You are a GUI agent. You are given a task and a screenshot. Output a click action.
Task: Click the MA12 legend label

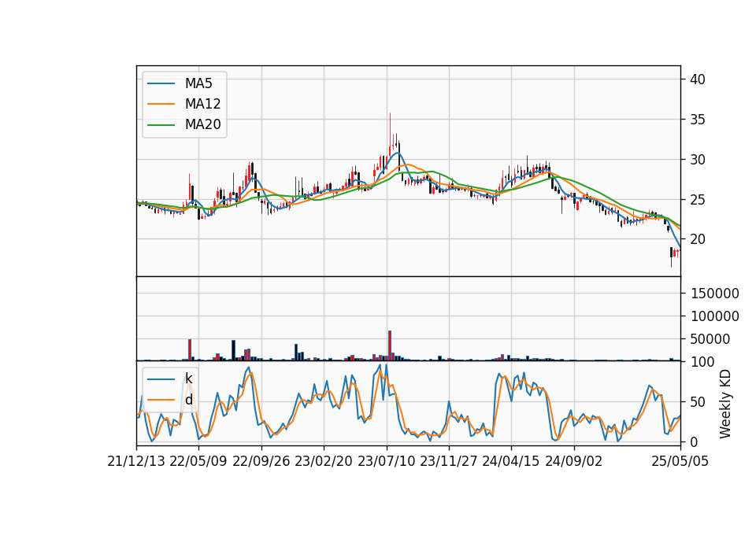[202, 104]
